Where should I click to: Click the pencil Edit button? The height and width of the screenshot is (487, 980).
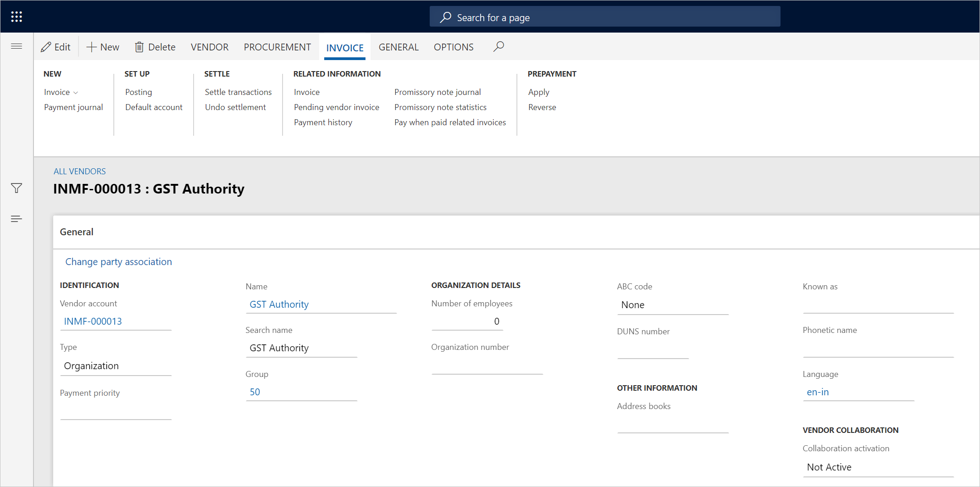click(x=55, y=47)
